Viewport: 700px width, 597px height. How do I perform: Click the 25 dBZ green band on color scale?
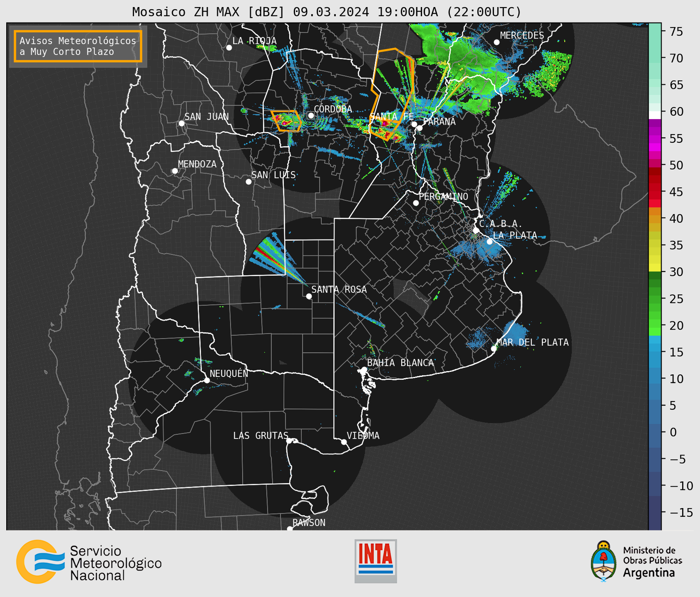click(655, 298)
